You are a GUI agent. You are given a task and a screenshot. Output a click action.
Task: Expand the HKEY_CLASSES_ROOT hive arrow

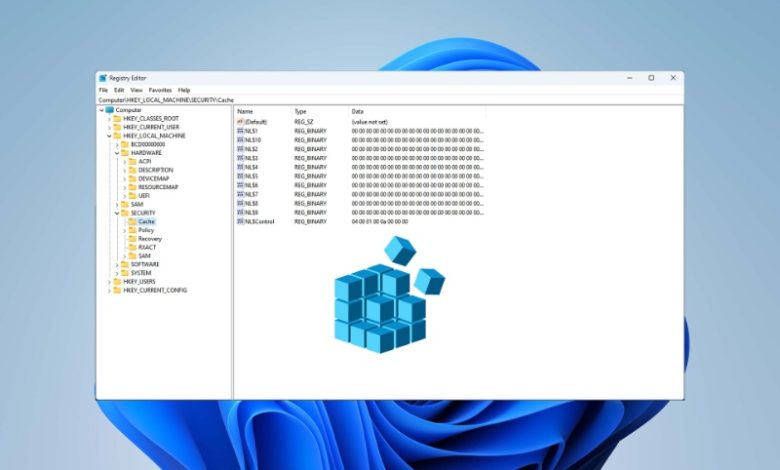[109, 119]
